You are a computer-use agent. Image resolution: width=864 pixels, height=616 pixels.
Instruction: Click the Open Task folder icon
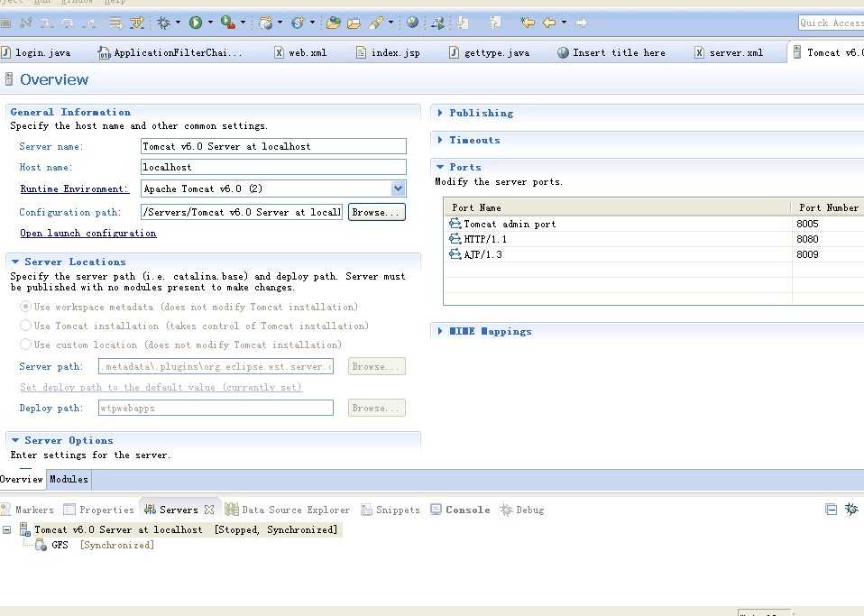click(354, 23)
